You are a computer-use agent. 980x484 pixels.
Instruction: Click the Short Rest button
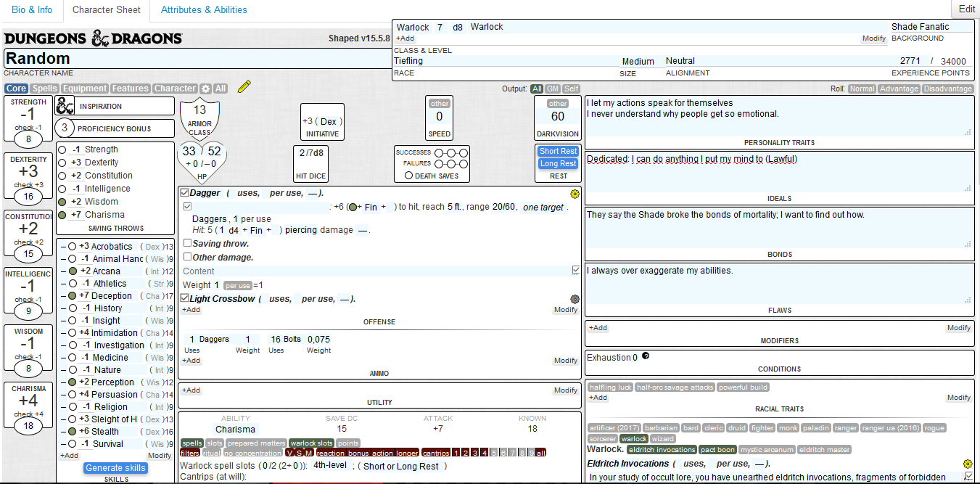[559, 151]
